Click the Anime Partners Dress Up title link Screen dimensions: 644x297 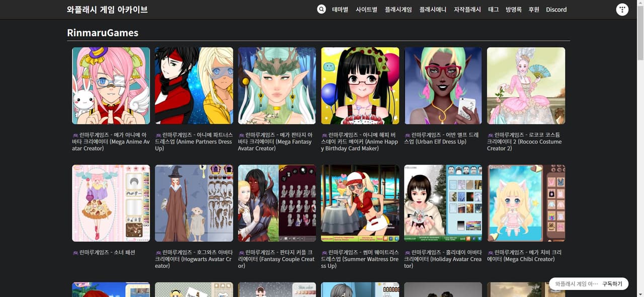tap(194, 141)
